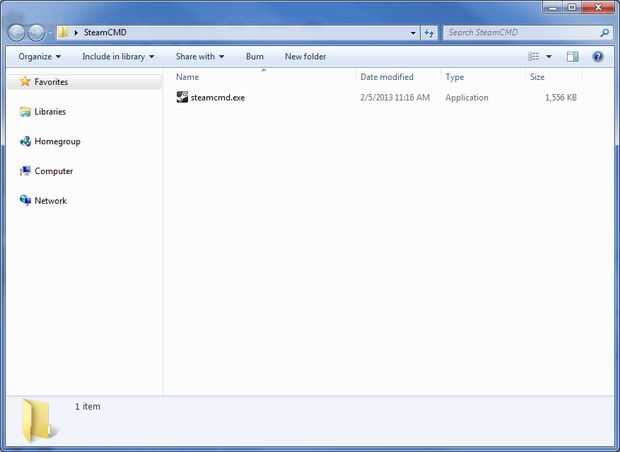Select Libraries in navigation pane

50,112
